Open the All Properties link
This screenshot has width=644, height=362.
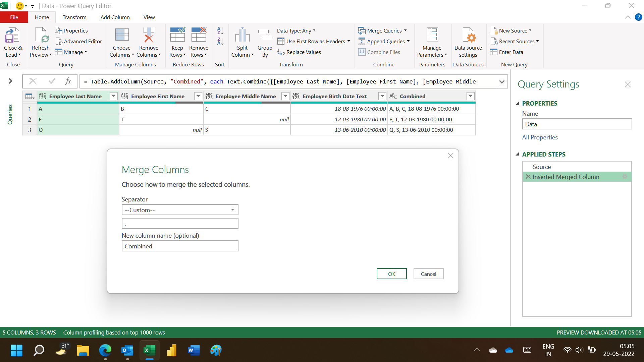[x=540, y=137]
